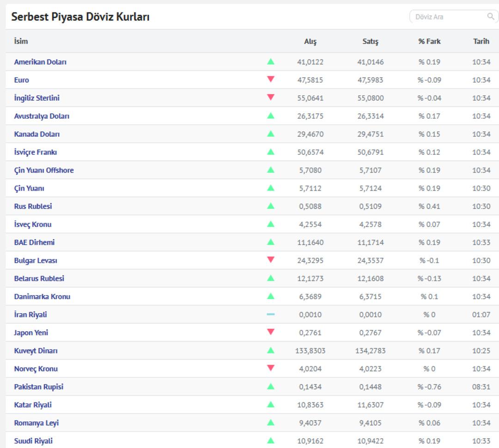Click up arrow in Kanada Doları row
Viewport: 499px width, 448px height.
(x=270, y=133)
